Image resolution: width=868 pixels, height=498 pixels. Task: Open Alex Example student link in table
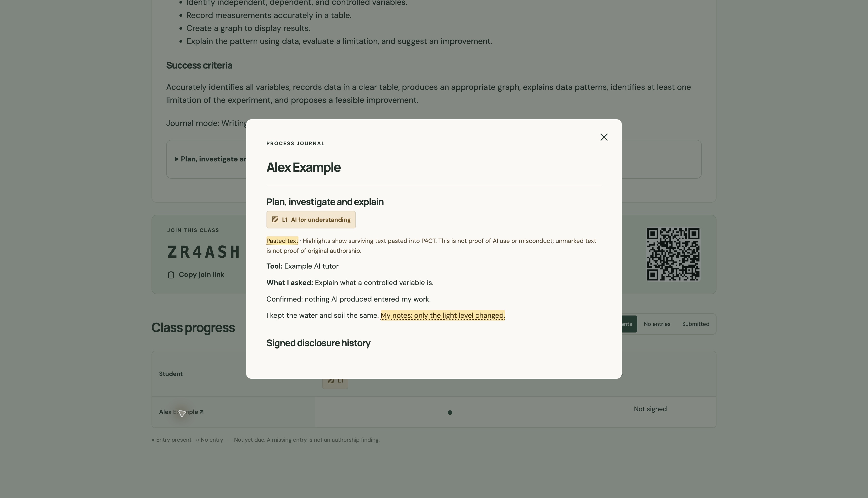pos(181,412)
